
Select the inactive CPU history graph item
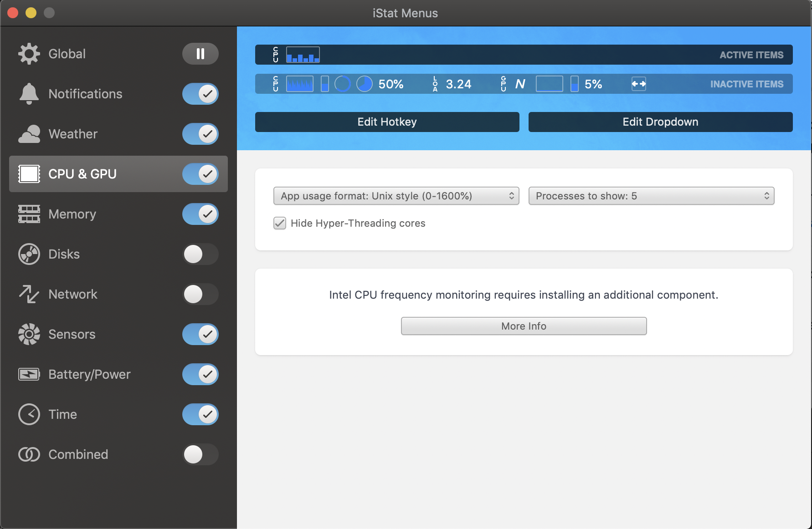coord(300,84)
